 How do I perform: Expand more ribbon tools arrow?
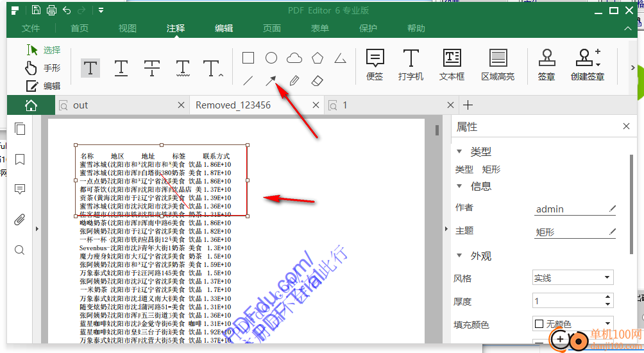tap(633, 68)
